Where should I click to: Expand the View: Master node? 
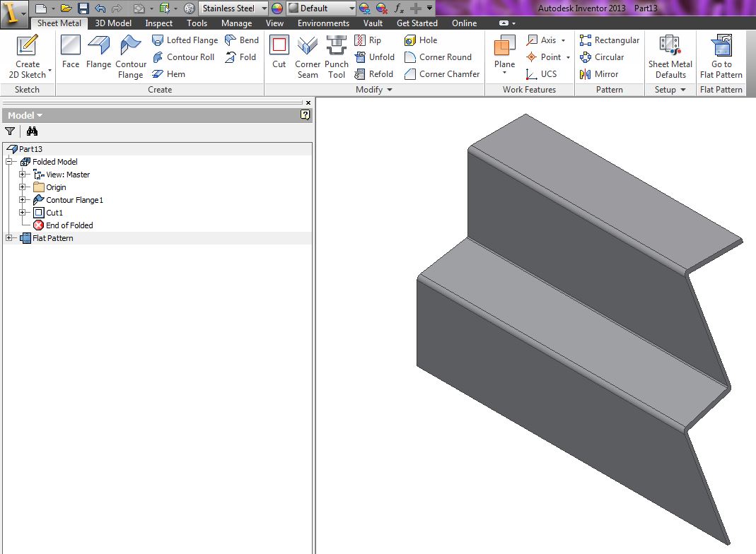[22, 174]
